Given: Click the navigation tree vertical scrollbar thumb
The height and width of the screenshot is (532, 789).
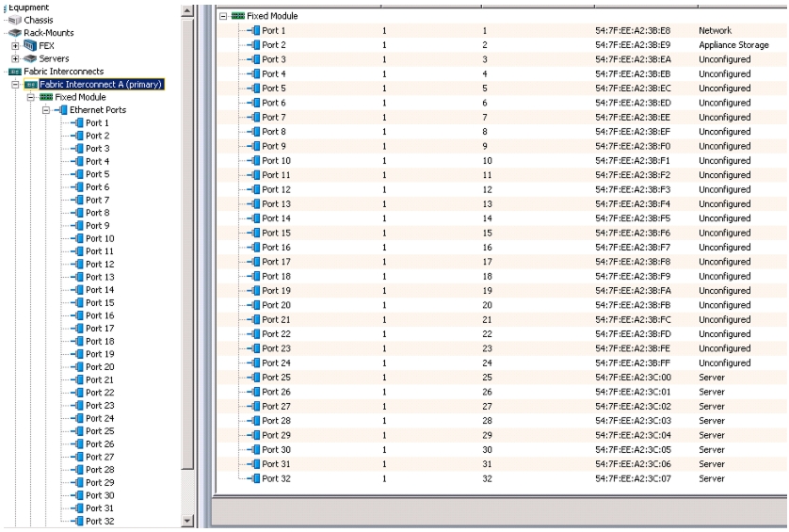Looking at the screenshot, I should 187,244.
